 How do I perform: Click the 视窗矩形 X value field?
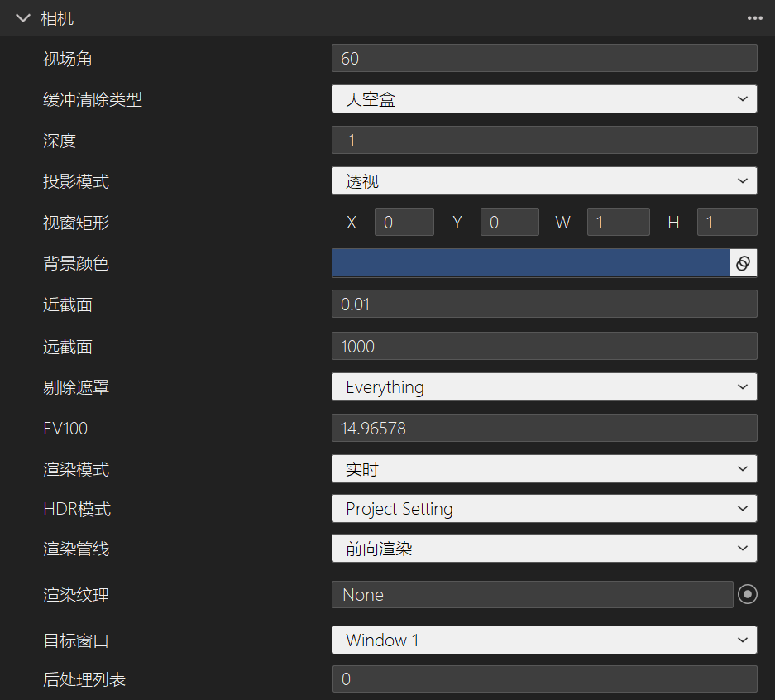point(404,222)
